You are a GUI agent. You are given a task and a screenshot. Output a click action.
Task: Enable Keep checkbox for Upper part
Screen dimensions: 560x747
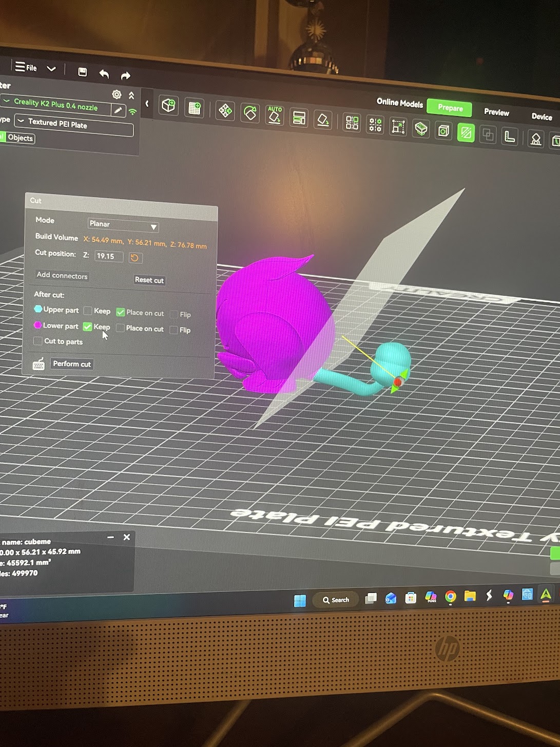[88, 311]
